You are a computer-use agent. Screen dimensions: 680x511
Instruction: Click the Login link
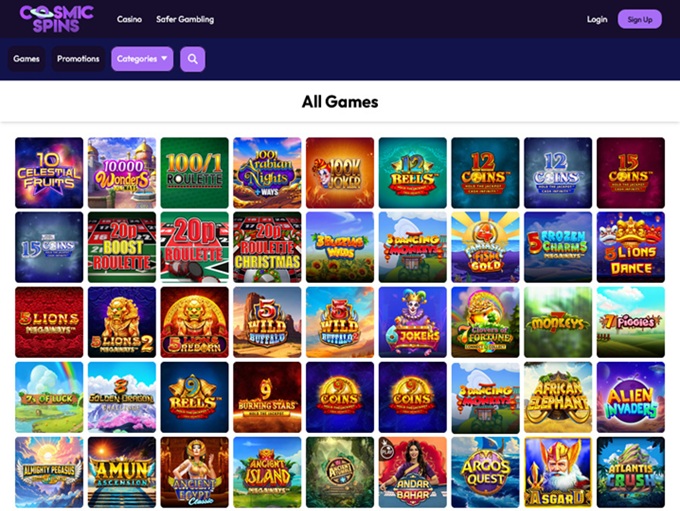click(x=597, y=19)
